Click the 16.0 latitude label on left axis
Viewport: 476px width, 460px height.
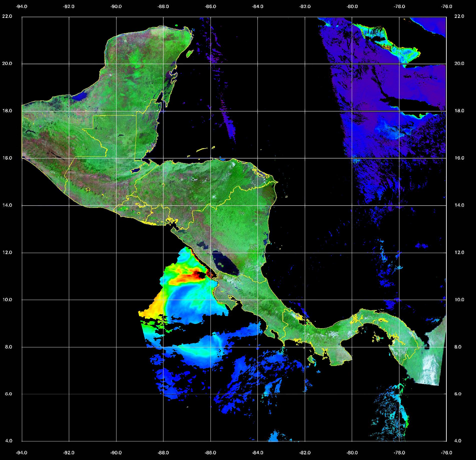tap(7, 158)
